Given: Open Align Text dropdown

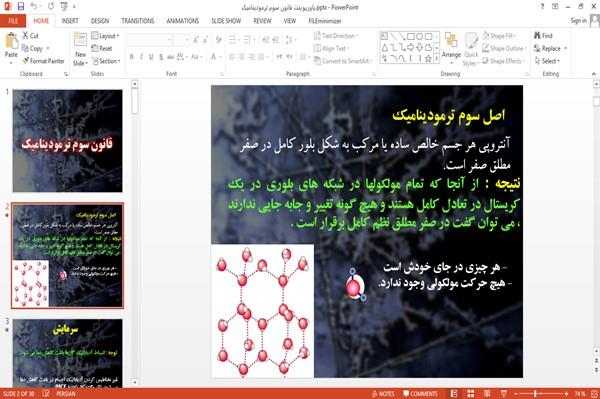Looking at the screenshot, I should pos(331,48).
